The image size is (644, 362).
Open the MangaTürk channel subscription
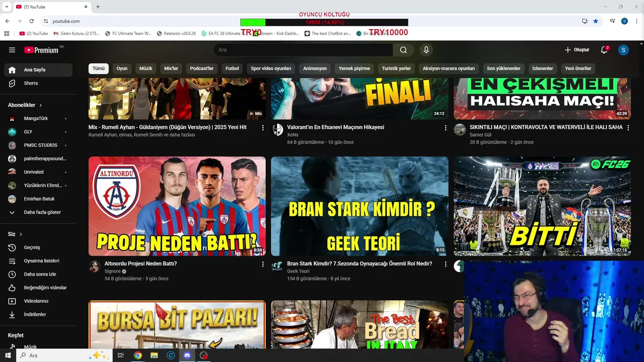click(x=38, y=119)
